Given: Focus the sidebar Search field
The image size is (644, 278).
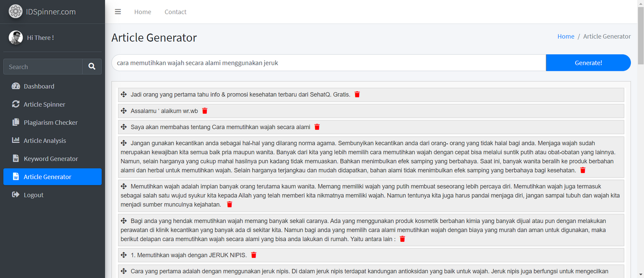Looking at the screenshot, I should click(x=43, y=66).
